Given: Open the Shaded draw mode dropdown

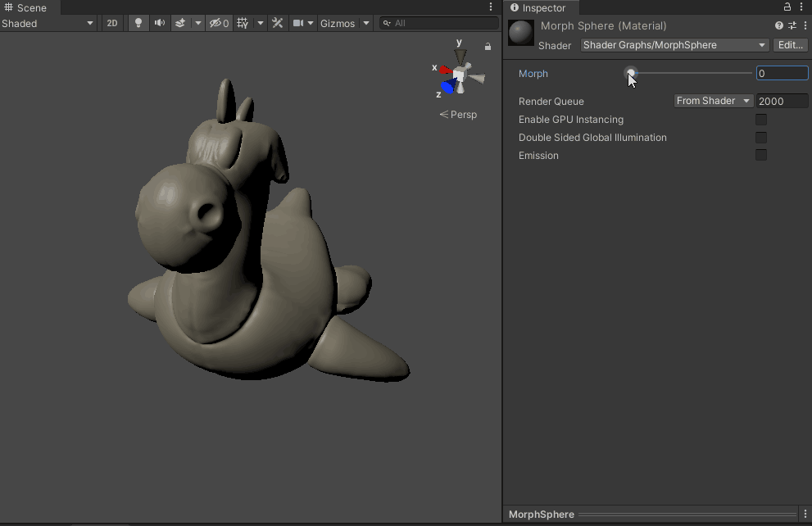Looking at the screenshot, I should (48, 23).
